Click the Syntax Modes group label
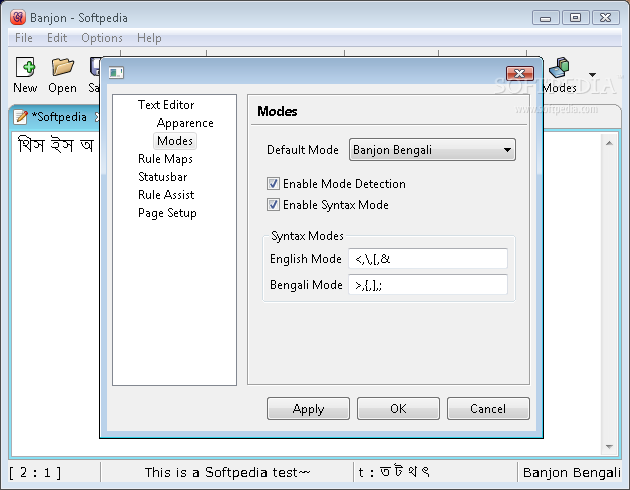Viewport: 630px width, 490px height. click(x=307, y=236)
